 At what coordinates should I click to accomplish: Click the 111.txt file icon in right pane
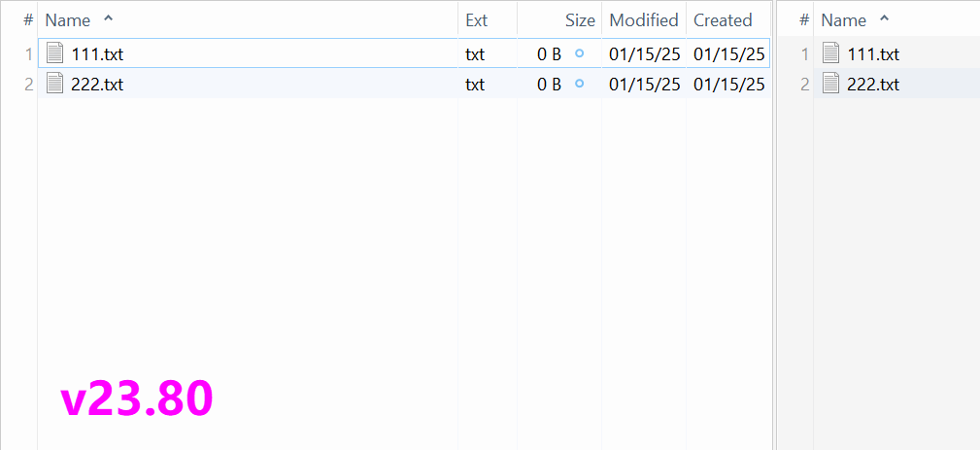click(831, 54)
